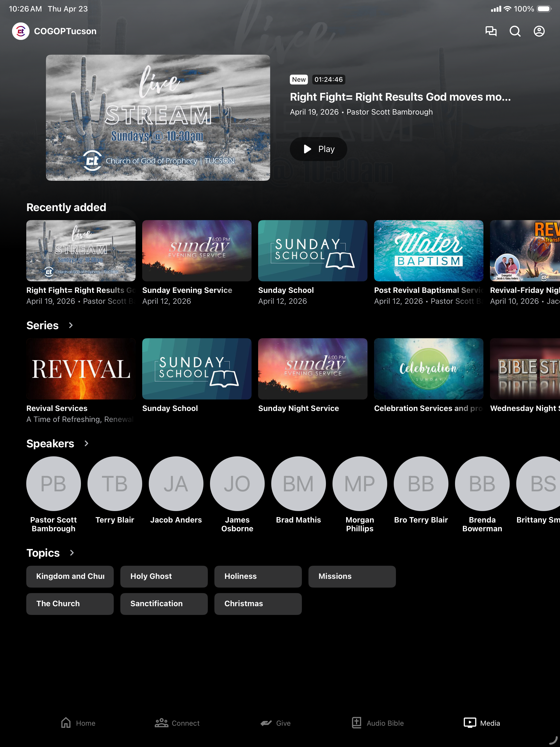Select speaker avatar JA Jacob Anders

[176, 484]
